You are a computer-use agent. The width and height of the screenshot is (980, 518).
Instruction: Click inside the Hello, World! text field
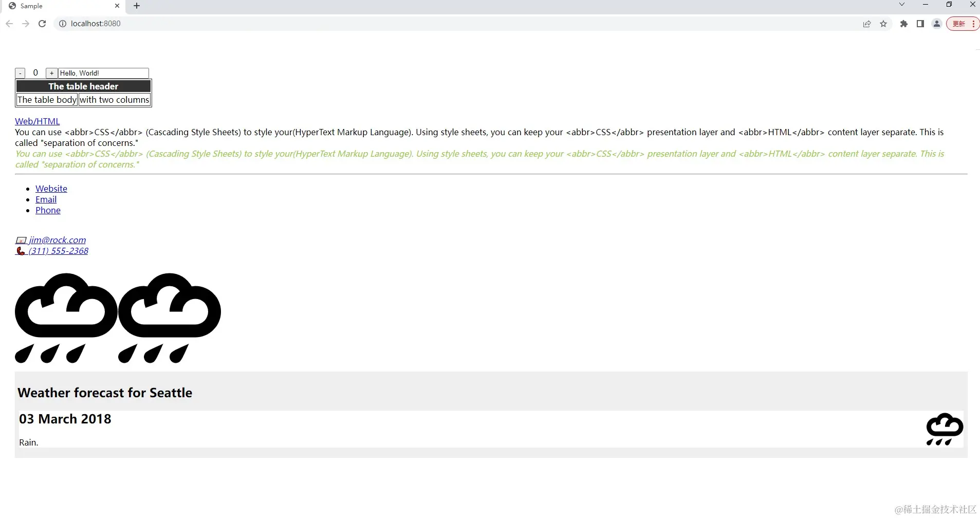[103, 72]
